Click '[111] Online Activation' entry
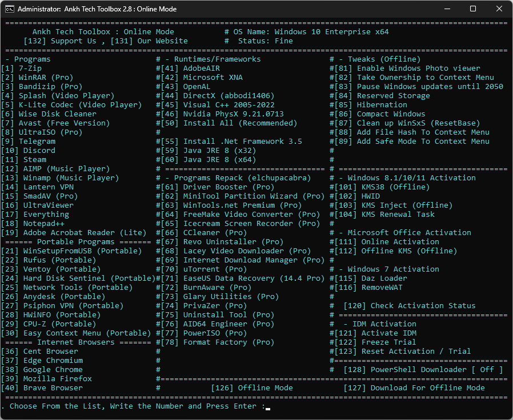The width and height of the screenshot is (513, 420). 387,242
